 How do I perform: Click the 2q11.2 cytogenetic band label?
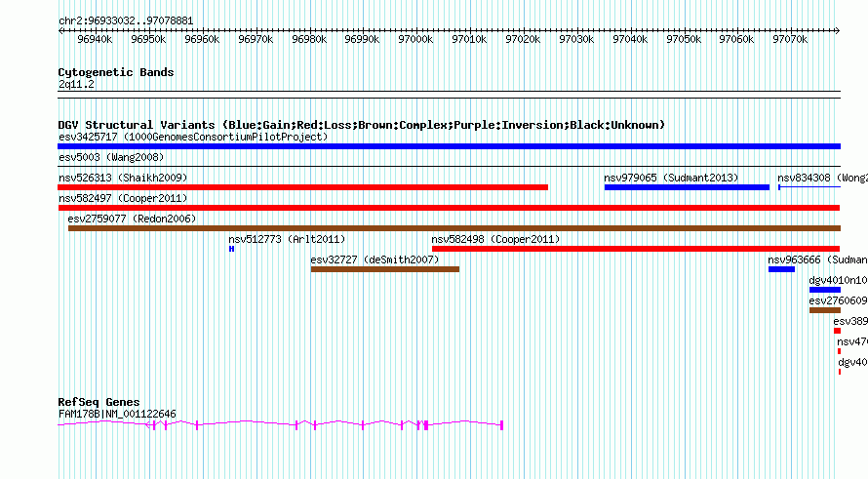pyautogui.click(x=76, y=84)
